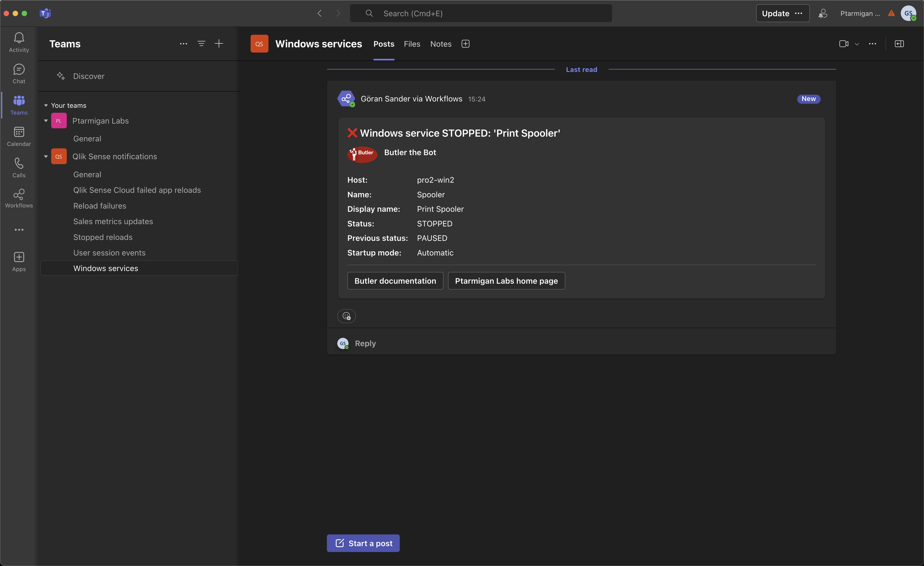Open meet options dropdown arrow

pyautogui.click(x=857, y=44)
